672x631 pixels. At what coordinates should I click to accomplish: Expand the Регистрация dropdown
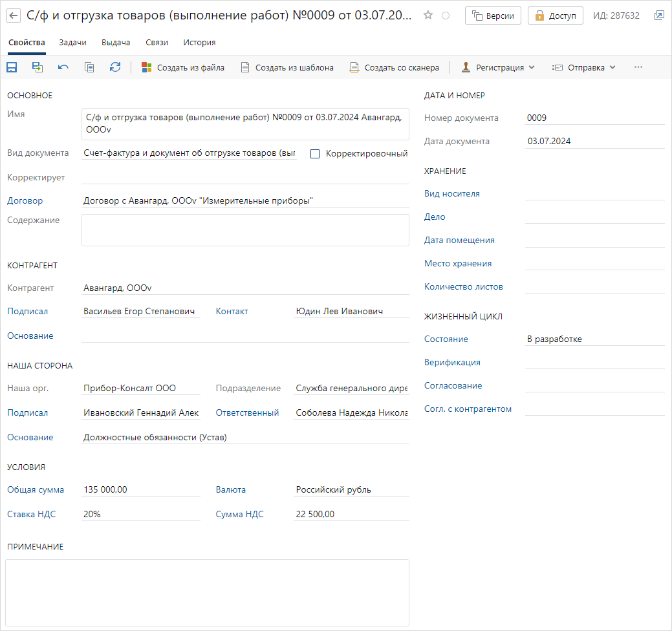coord(498,67)
